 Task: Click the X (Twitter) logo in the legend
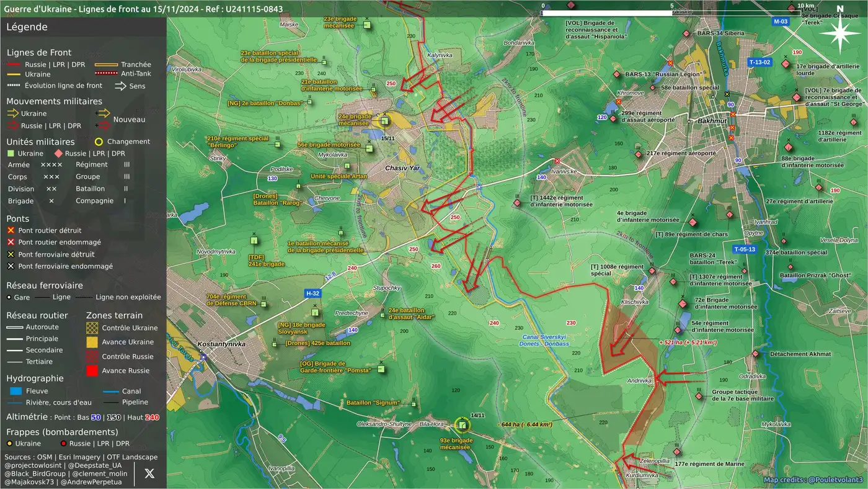coord(149,473)
